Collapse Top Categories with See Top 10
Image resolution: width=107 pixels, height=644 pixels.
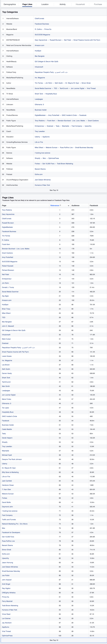[54, 190]
